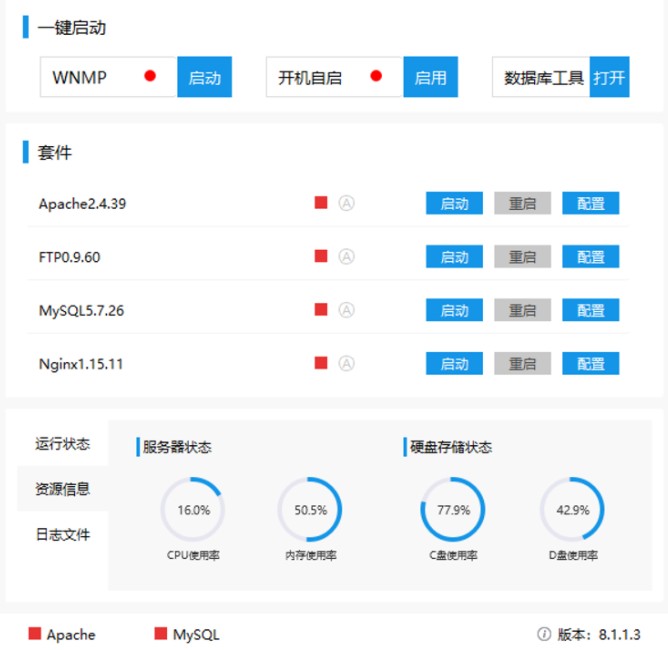
Task: Restart the MySQL5.7.26 service
Action: [522, 310]
